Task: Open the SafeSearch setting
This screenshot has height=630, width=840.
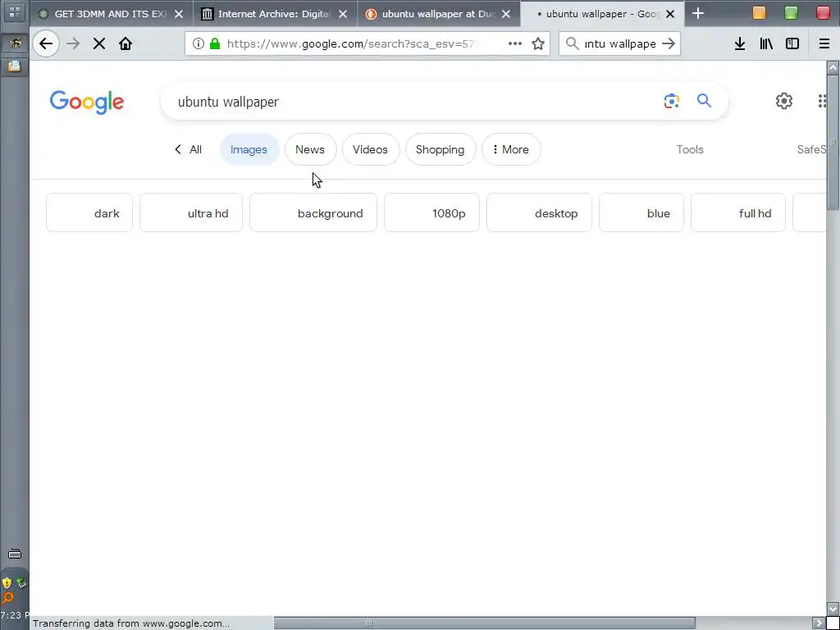Action: [811, 149]
